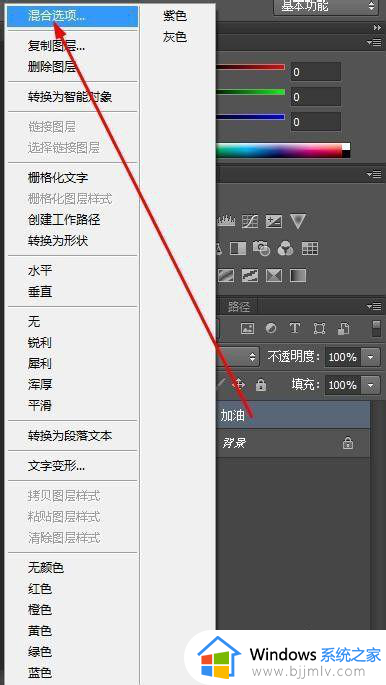The width and height of the screenshot is (386, 685).
Task: Add a Black & White adjustment
Action: click(238, 249)
